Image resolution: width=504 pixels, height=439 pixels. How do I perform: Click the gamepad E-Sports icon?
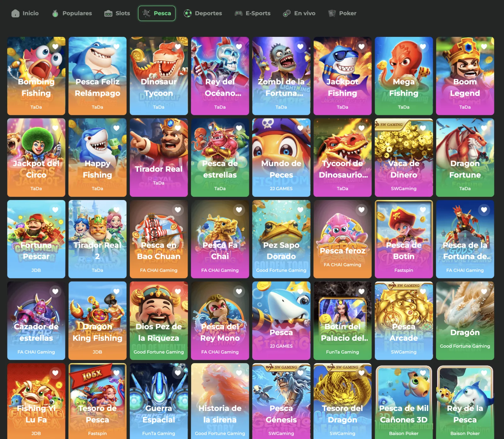[238, 13]
